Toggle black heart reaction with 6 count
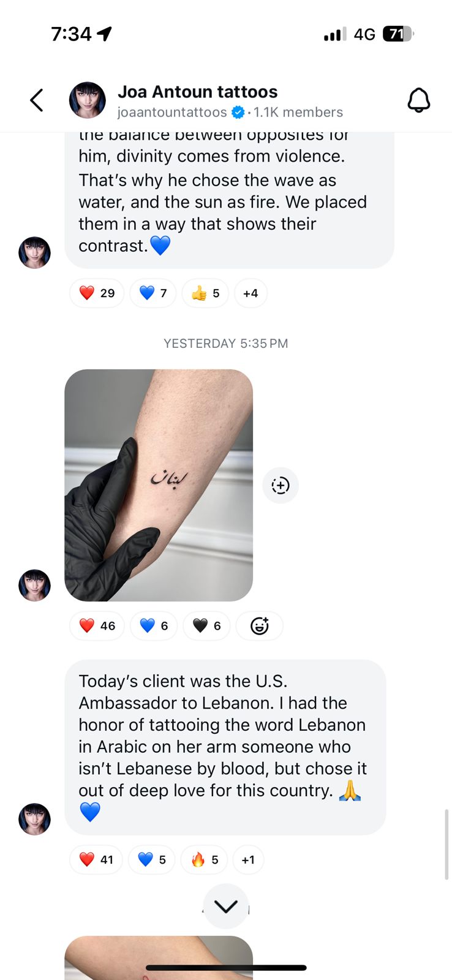452x980 pixels. 207,626
